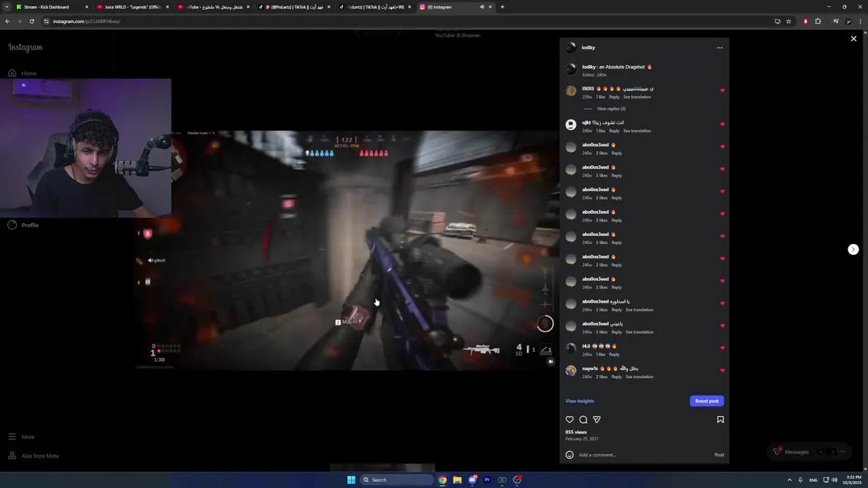Image resolution: width=868 pixels, height=488 pixels.
Task: Save the post with the bookmark icon
Action: (720, 420)
